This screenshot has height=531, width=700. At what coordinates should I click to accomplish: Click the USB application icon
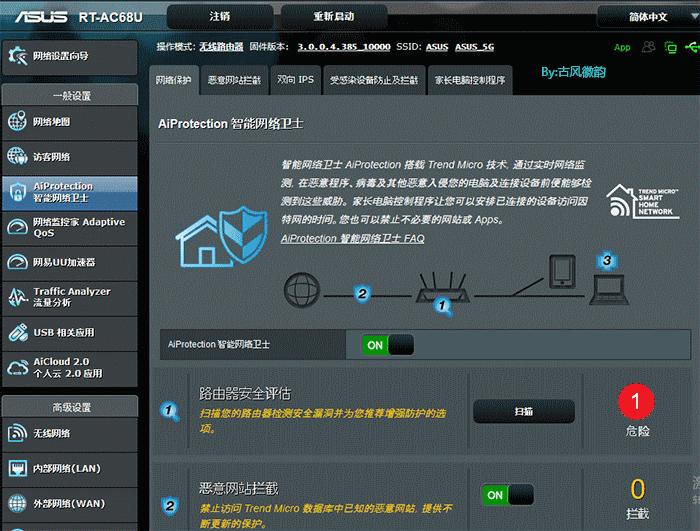[x=17, y=332]
